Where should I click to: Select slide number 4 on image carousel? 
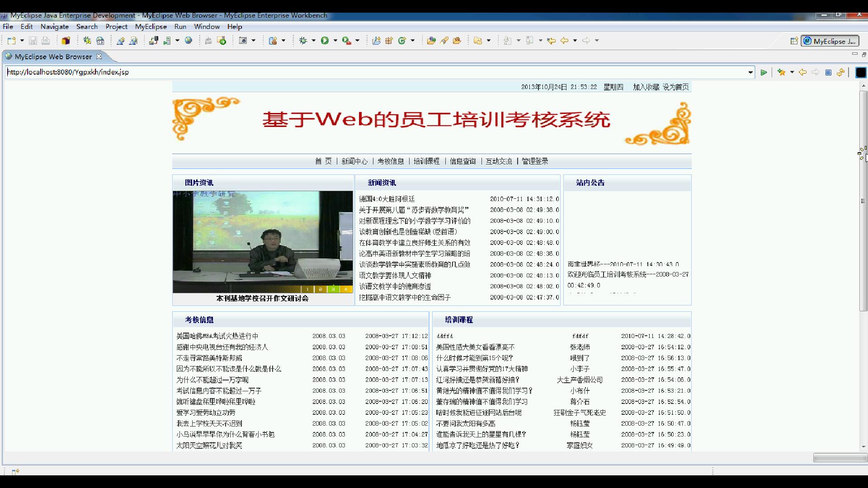coord(346,289)
